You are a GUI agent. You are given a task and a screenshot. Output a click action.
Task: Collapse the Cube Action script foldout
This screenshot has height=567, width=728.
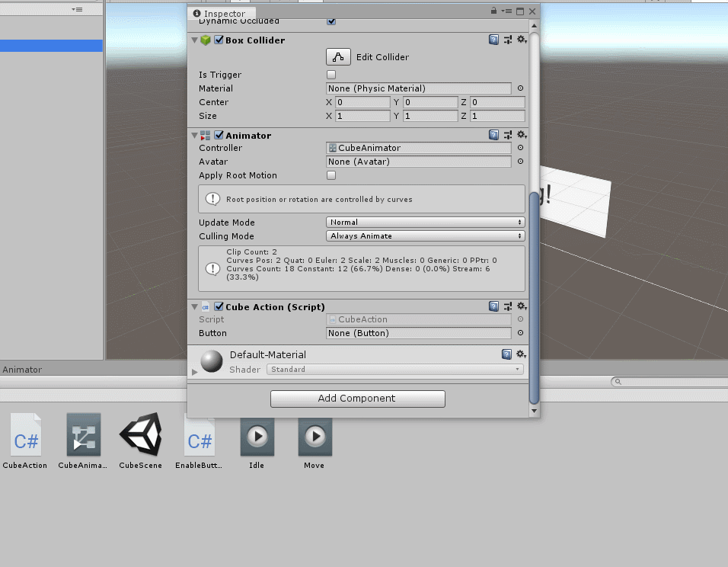point(195,306)
